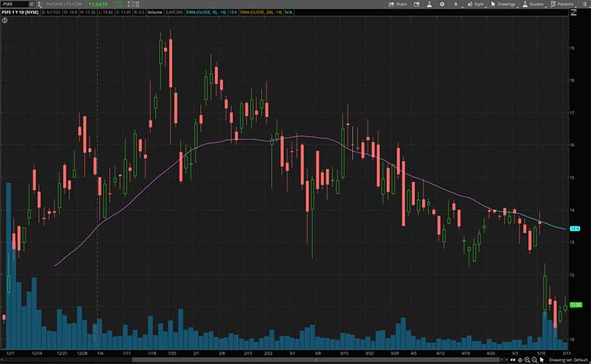591x364 pixels.
Task: Maximize chart using the expand icon
Action: click(572, 12)
